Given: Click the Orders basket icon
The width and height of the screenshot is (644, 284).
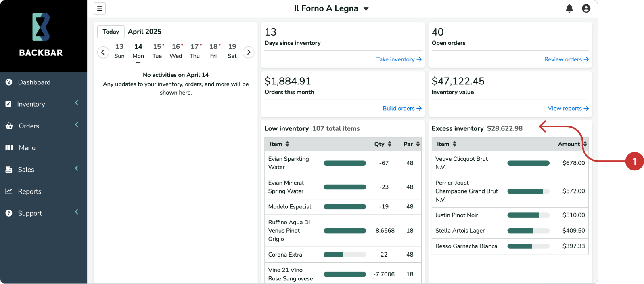Looking at the screenshot, I should pos(9,126).
